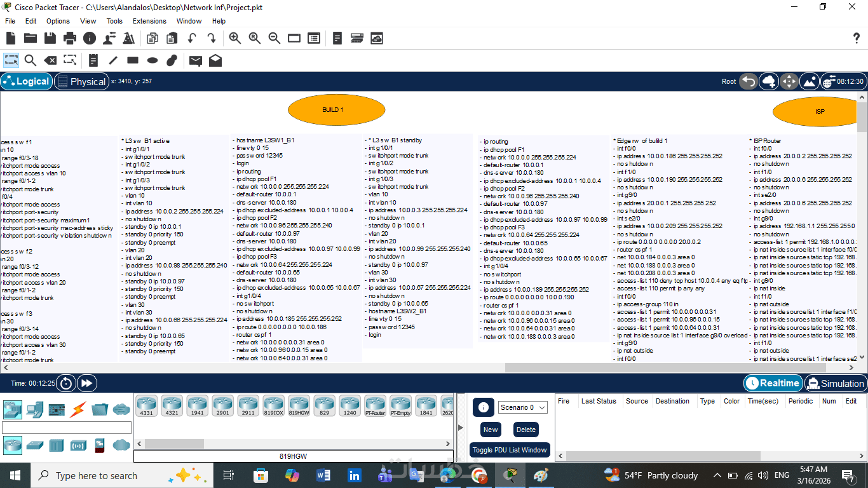Activate the Delete tool
The height and width of the screenshot is (488, 868).
click(x=50, y=60)
